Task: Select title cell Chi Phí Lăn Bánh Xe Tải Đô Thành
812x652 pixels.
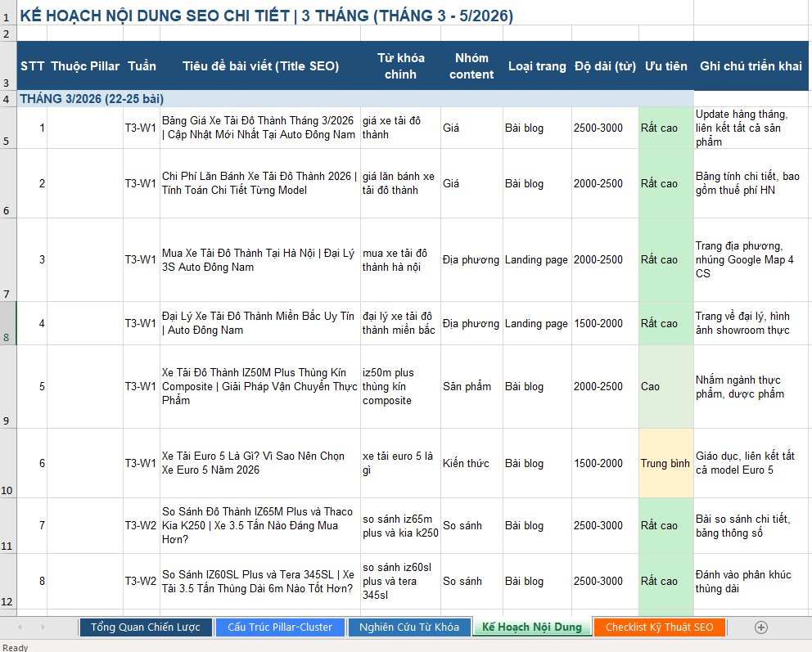Action: (260, 183)
